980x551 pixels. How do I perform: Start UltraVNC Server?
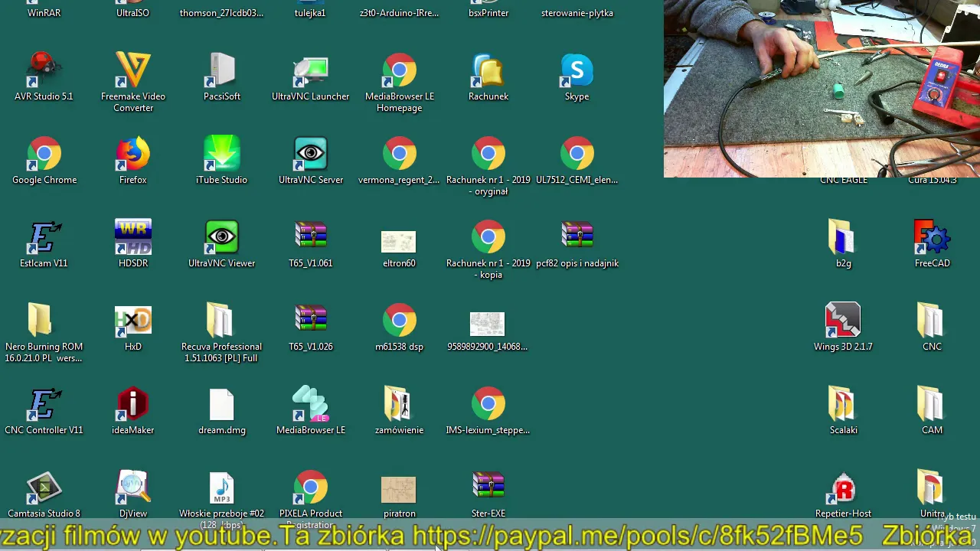pyautogui.click(x=311, y=160)
